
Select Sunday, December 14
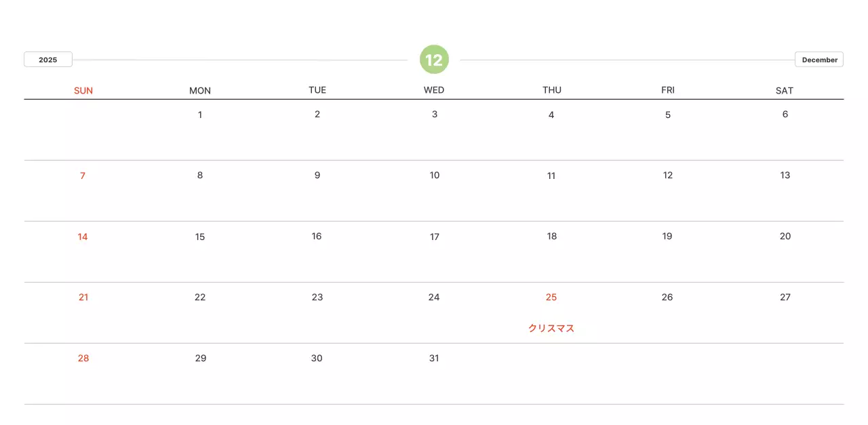click(83, 237)
